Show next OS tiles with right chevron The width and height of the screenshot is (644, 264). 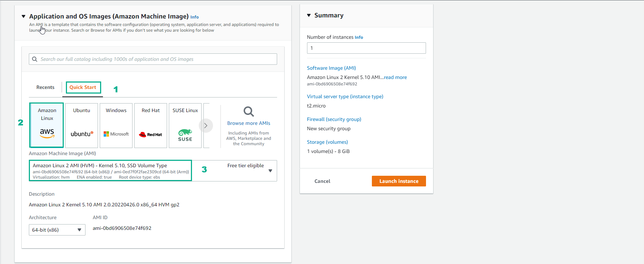coord(206,126)
